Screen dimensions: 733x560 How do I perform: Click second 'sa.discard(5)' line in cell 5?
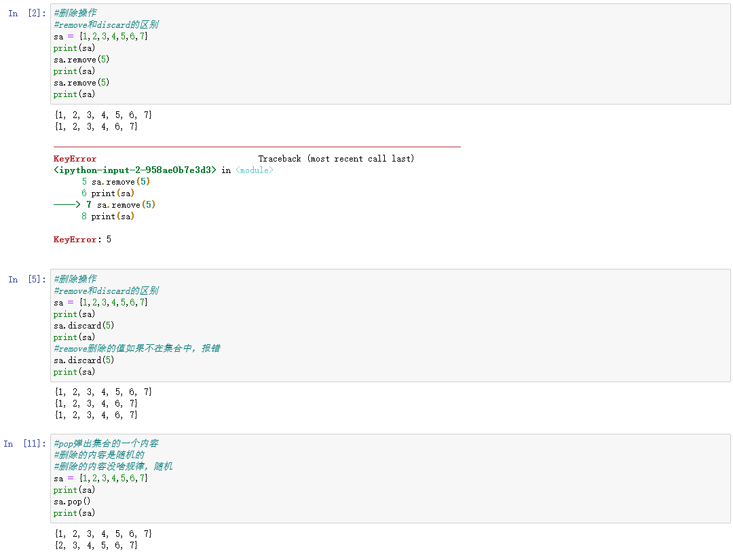pos(83,360)
